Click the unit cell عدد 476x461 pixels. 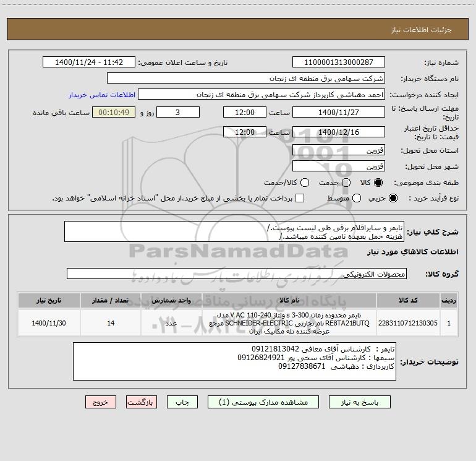[x=171, y=323]
